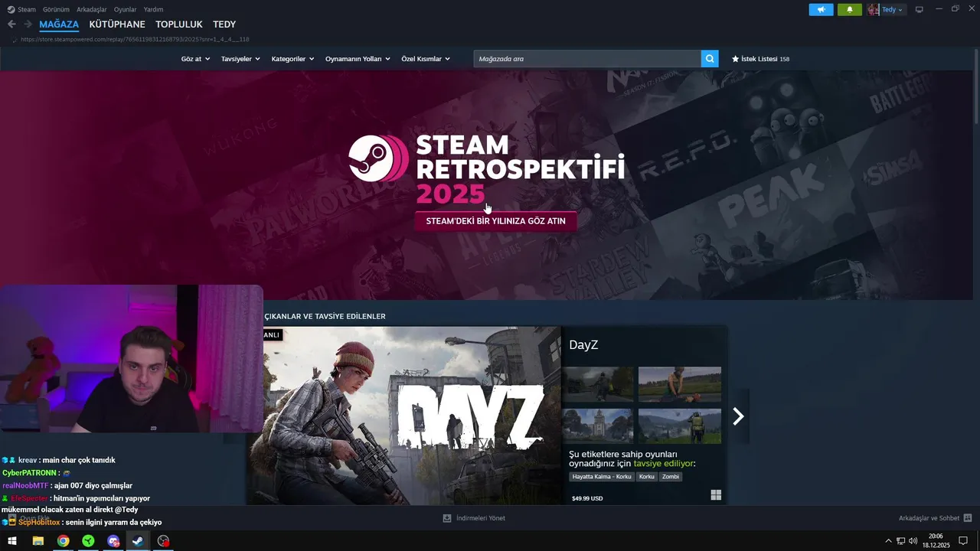Click the Tedy profile avatar picture

pos(874,10)
